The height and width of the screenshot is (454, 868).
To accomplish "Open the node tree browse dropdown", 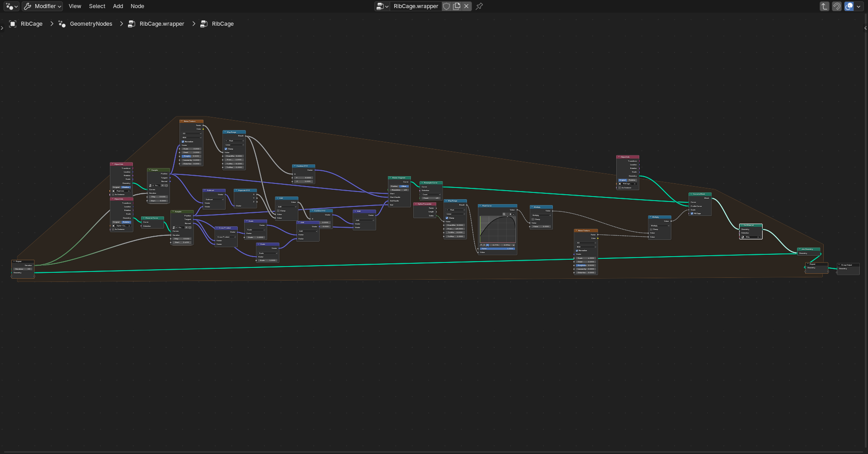I will [x=382, y=6].
